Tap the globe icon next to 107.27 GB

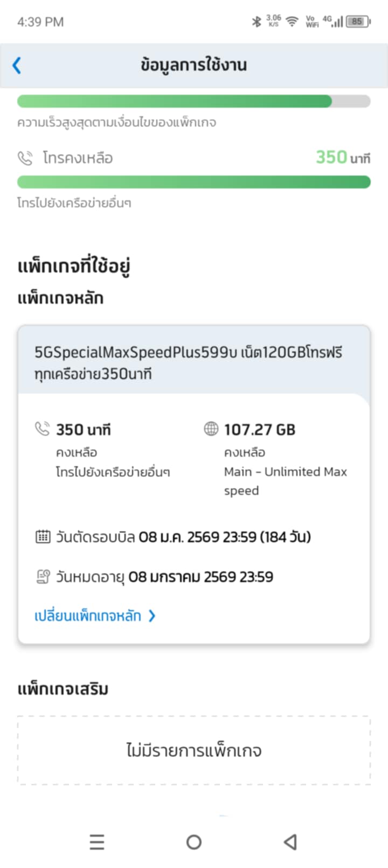pos(211,429)
